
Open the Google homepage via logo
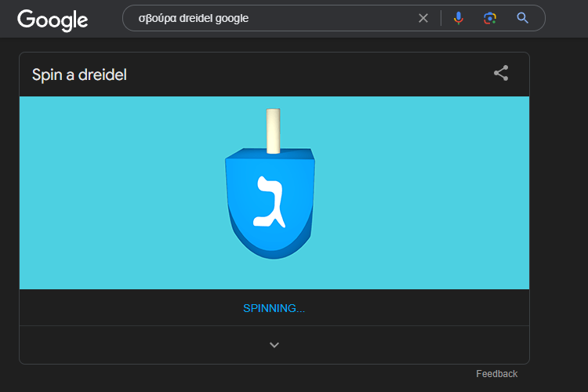click(x=53, y=20)
